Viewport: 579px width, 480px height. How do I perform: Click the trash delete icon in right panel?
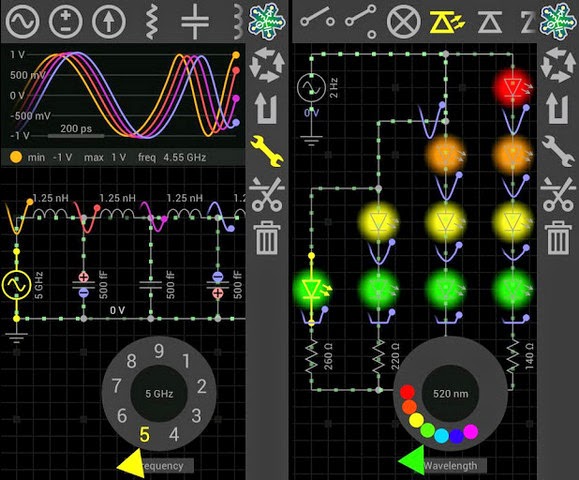pos(558,238)
